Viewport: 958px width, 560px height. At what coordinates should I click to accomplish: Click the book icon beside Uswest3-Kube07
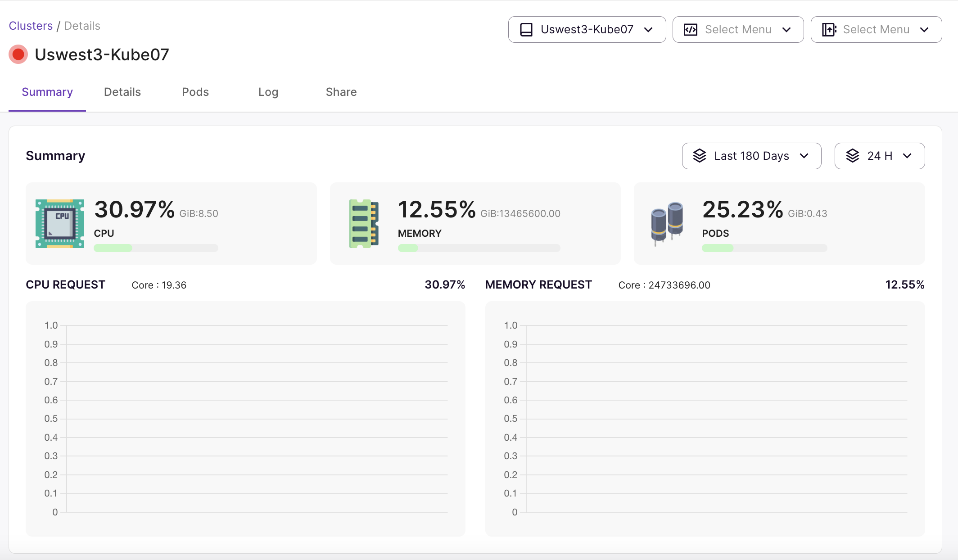pos(526,30)
